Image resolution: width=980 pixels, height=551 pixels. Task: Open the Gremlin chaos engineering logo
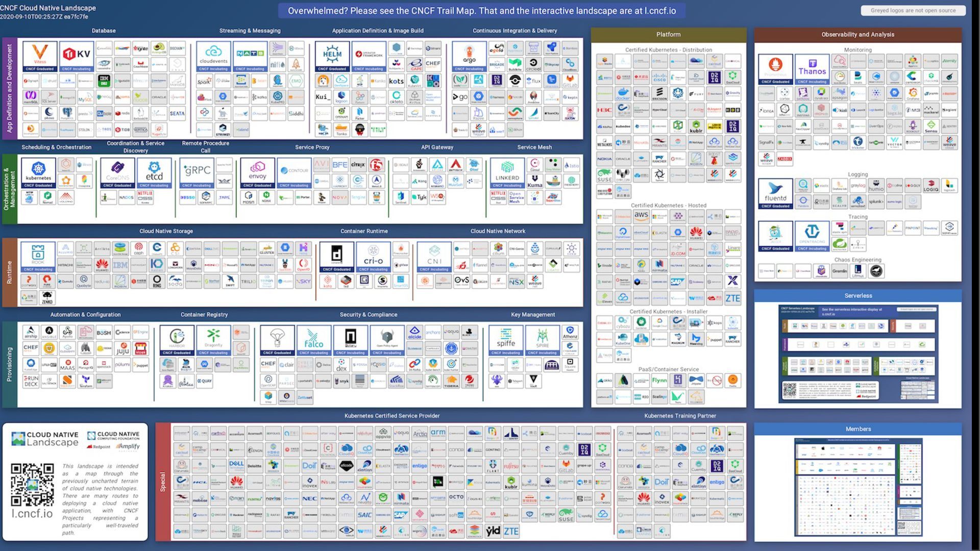(x=840, y=271)
